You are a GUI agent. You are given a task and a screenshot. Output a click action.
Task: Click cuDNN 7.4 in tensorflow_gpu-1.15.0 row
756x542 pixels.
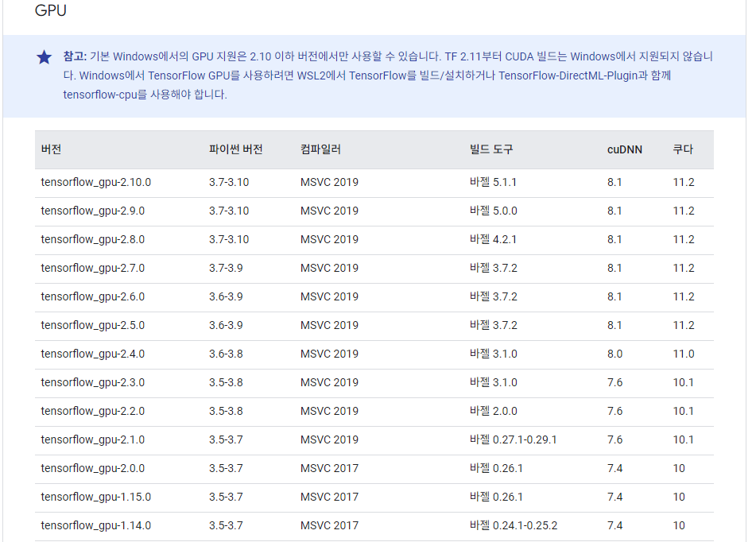coord(614,497)
